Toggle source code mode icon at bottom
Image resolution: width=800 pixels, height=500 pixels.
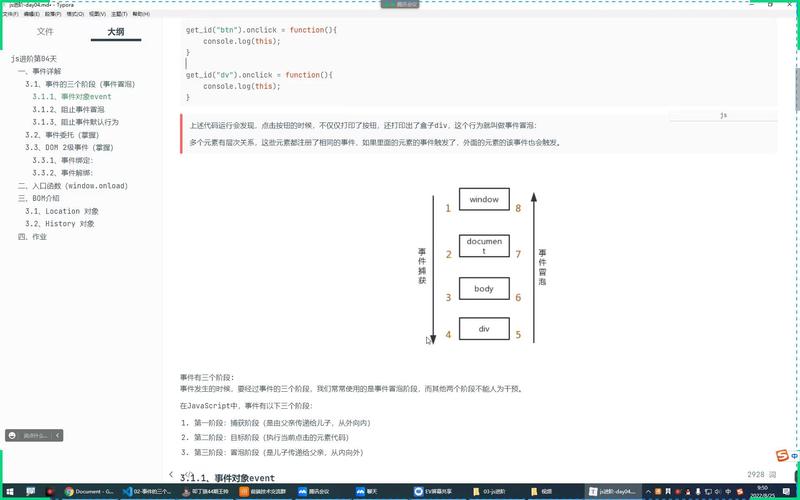[x=189, y=474]
